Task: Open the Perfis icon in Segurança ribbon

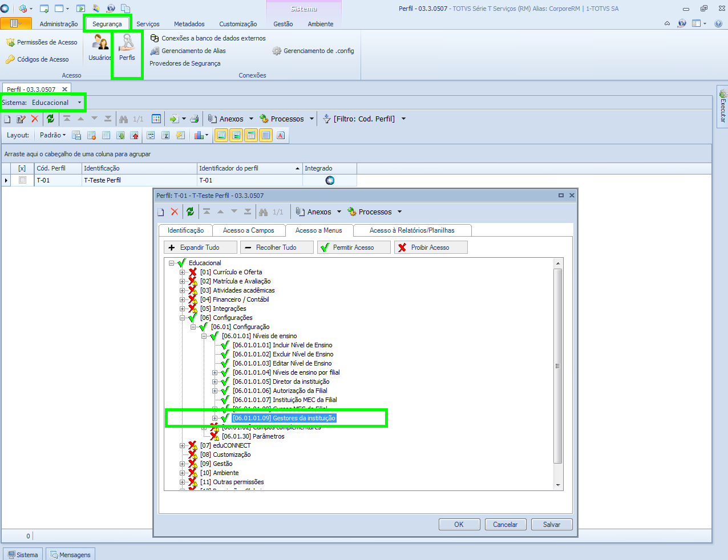Action: pyautogui.click(x=127, y=47)
